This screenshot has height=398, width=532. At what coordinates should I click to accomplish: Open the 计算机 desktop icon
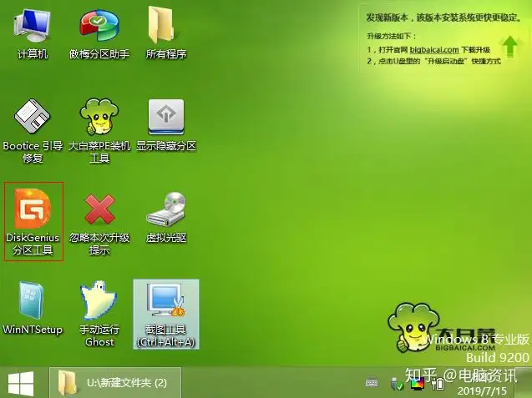click(x=33, y=34)
